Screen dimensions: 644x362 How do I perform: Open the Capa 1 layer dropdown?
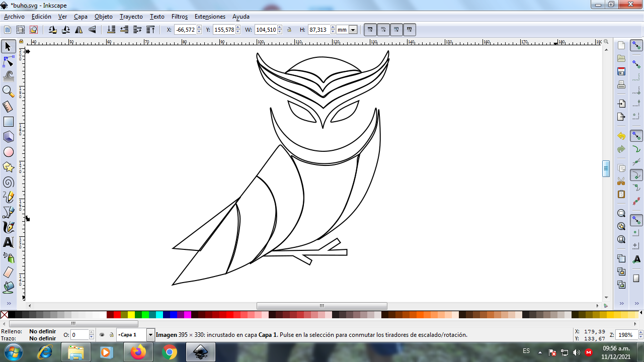pos(150,335)
